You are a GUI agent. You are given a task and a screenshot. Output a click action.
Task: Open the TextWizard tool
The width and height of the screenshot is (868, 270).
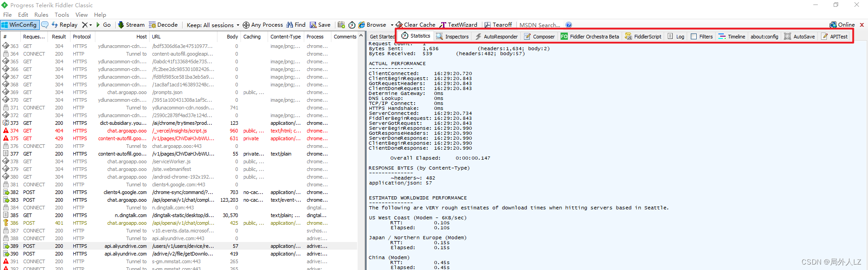458,25
